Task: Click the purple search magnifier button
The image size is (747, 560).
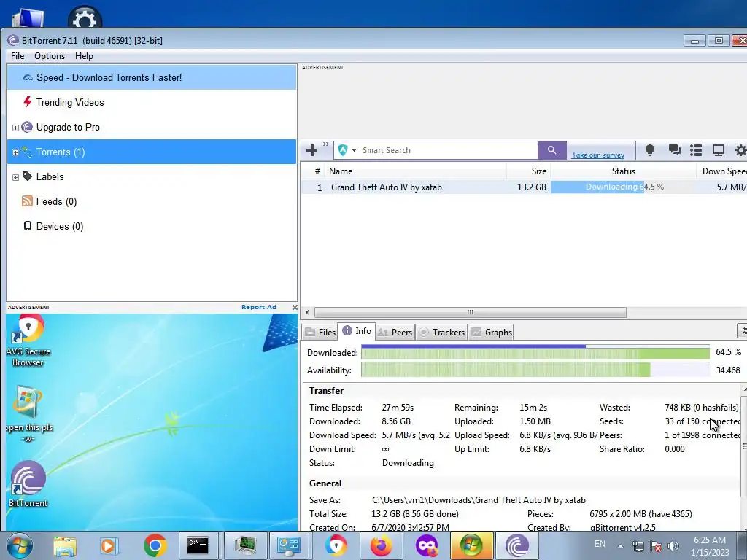Action: [551, 150]
